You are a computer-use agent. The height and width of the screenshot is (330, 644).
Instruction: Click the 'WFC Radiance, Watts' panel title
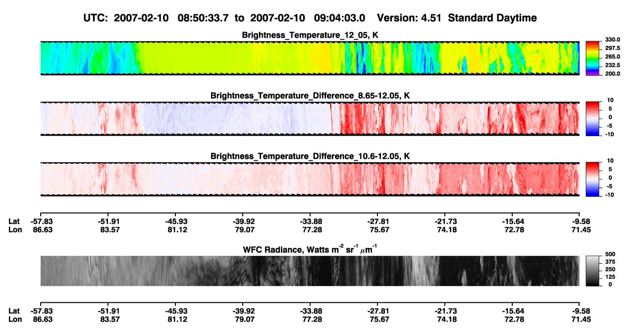pyautogui.click(x=310, y=249)
